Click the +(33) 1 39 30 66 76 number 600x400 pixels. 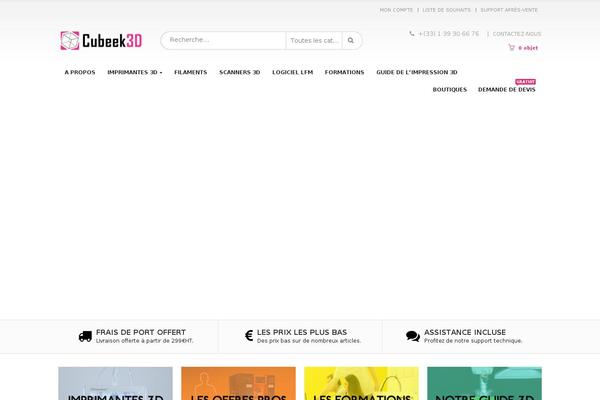(x=448, y=34)
